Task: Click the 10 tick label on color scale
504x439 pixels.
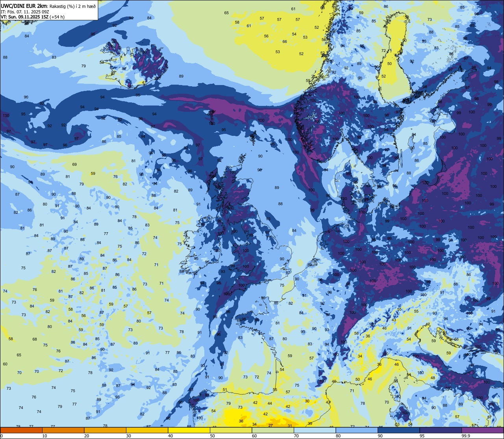Action: click(44, 436)
